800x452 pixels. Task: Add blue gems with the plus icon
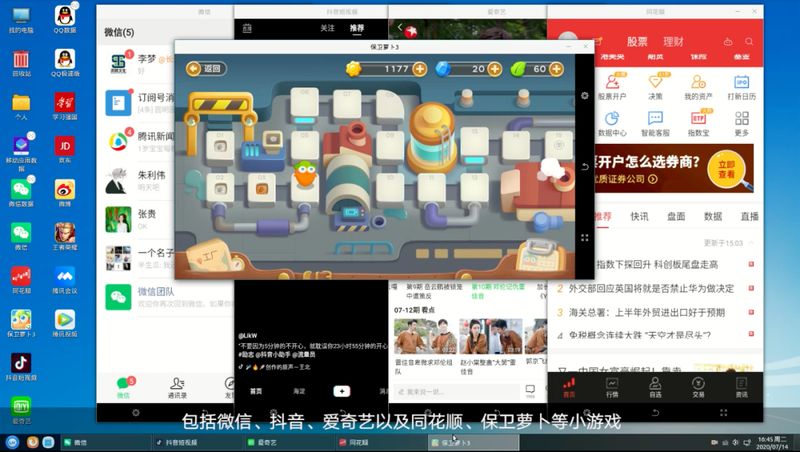pyautogui.click(x=493, y=69)
